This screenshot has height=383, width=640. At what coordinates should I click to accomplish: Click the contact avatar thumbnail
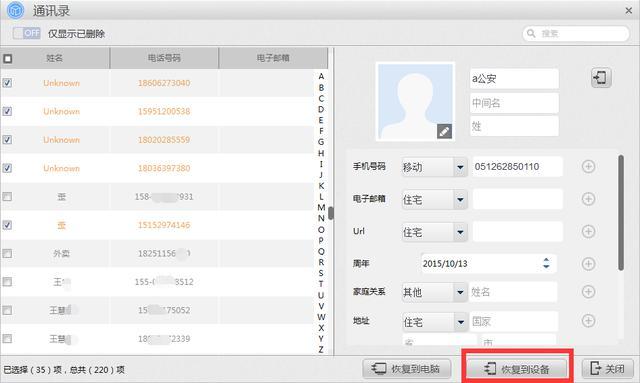(x=415, y=101)
